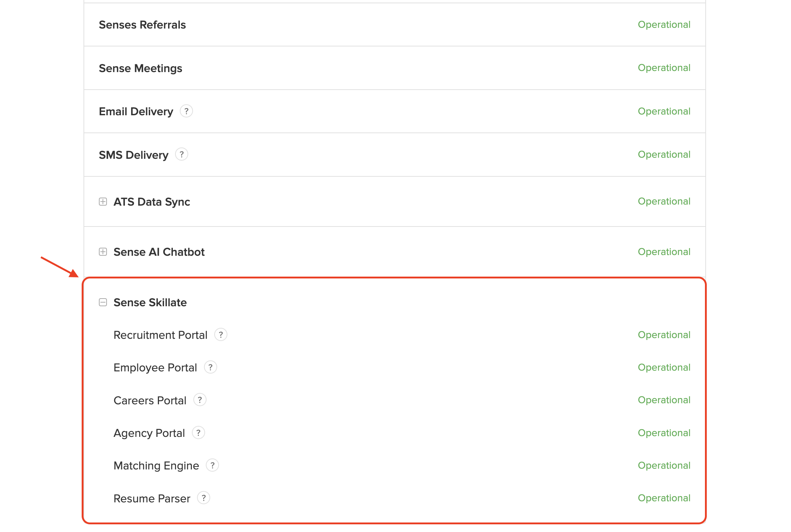Click the Careers Portal label
The height and width of the screenshot is (532, 791).
[x=150, y=401]
